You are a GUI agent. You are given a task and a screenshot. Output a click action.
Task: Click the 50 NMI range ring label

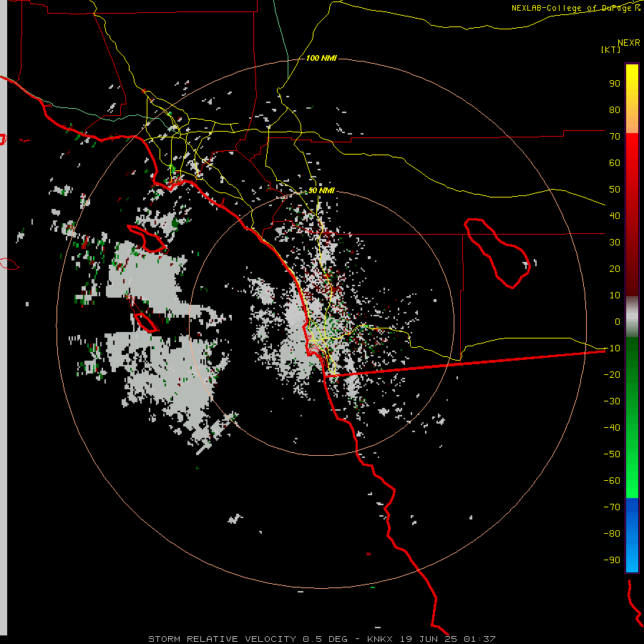[x=321, y=190]
